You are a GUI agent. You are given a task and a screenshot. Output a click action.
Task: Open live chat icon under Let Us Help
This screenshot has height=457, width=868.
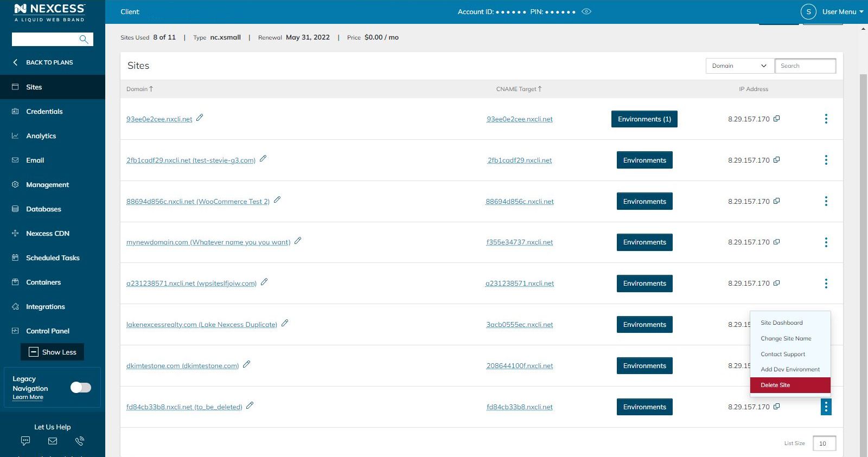coord(25,441)
